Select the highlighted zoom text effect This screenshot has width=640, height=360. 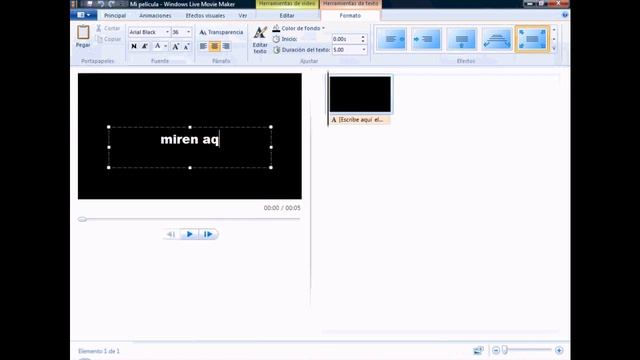click(532, 39)
